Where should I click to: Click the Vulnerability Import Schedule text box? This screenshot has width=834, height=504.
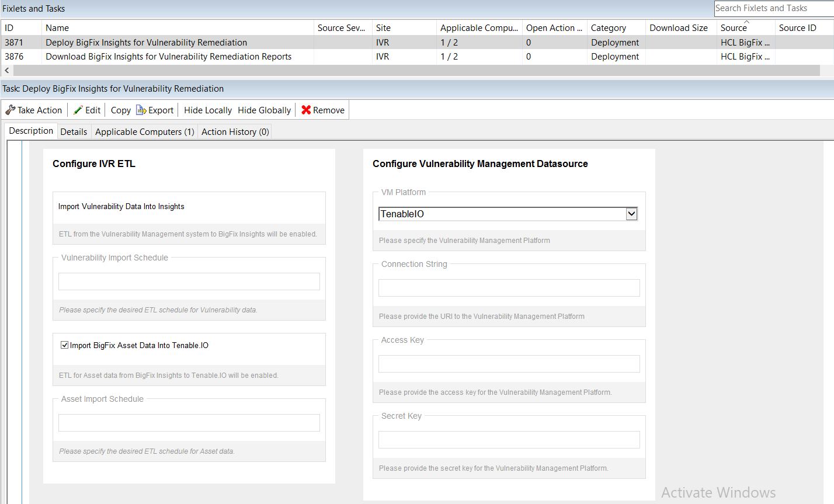click(x=189, y=281)
